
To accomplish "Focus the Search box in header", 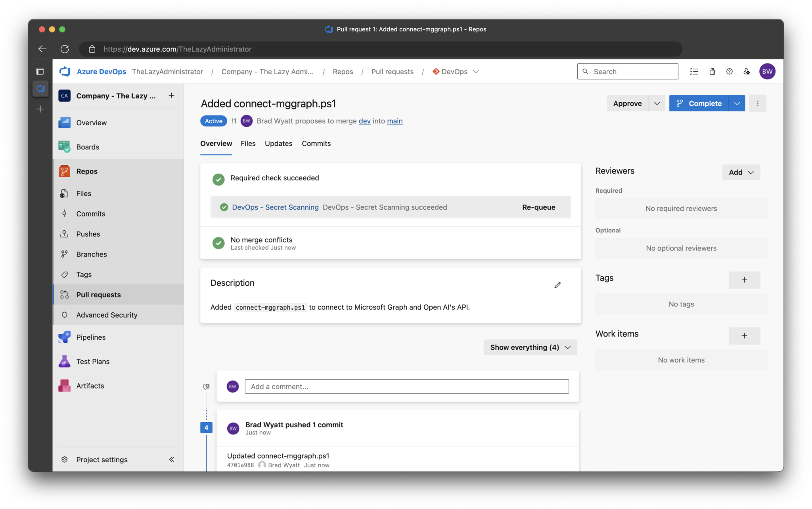I will 628,71.
